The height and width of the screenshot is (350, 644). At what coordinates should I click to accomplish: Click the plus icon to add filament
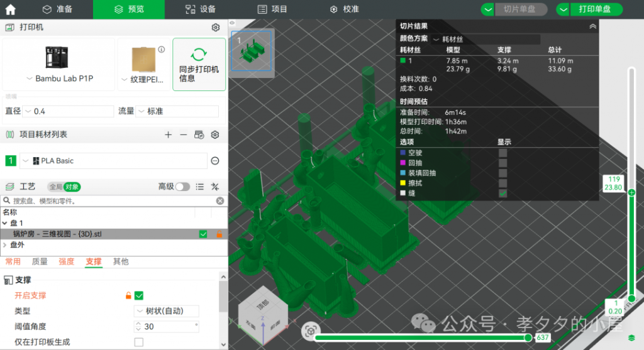point(168,134)
